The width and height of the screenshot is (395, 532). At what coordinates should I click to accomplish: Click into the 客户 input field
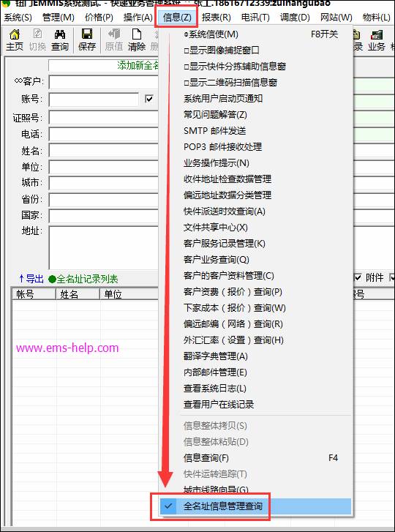104,82
